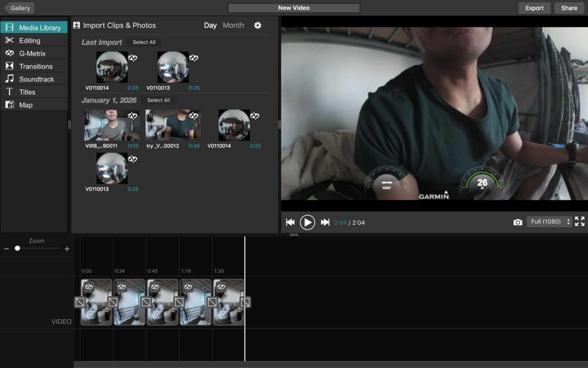Click the zoom out minus icon
588x368 pixels.
(6, 249)
